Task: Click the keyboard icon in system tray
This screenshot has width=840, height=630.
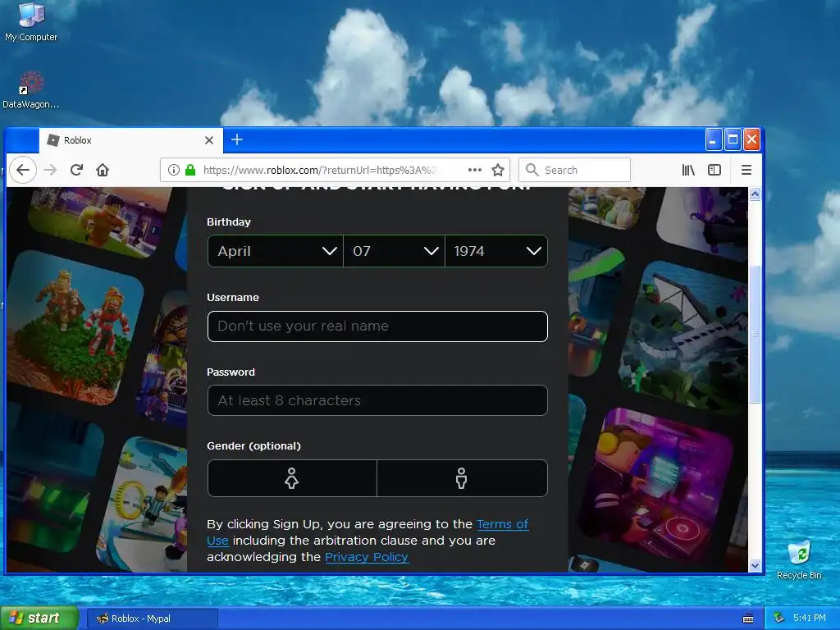Action: [x=748, y=619]
